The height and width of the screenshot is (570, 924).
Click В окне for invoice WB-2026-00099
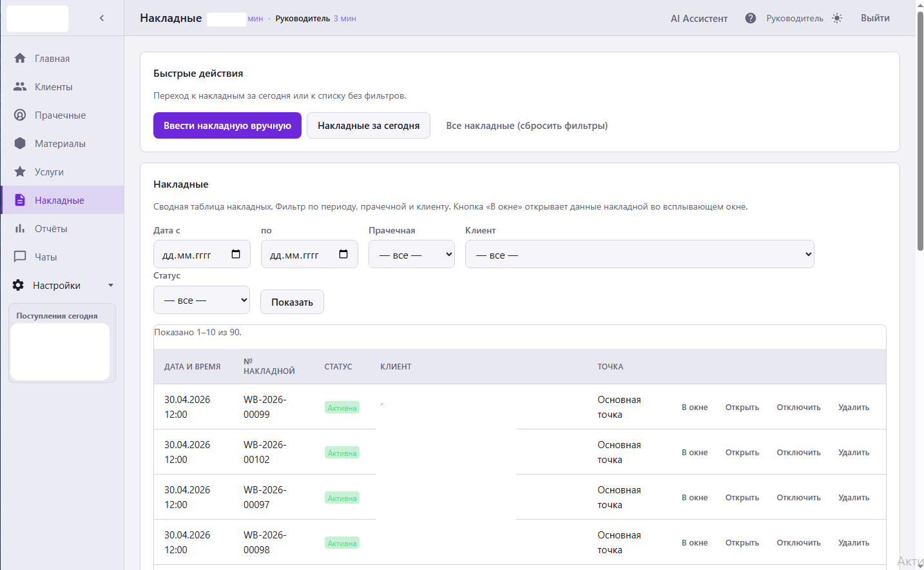pos(695,407)
